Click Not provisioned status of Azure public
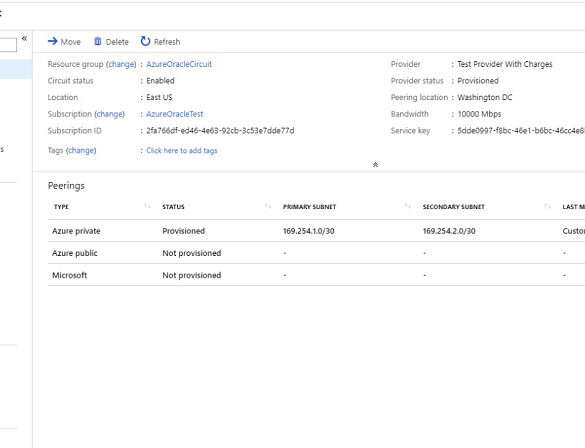585x448 pixels. pyautogui.click(x=192, y=253)
